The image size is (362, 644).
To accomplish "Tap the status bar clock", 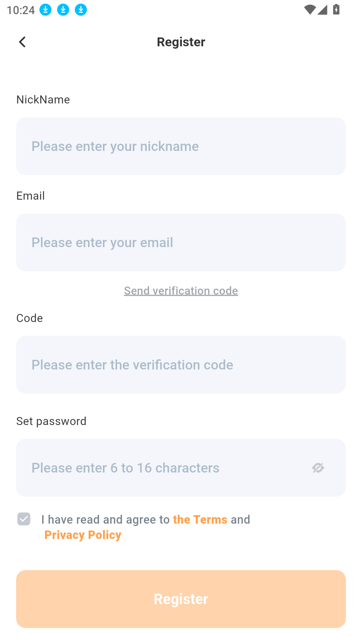I will 21,10.
